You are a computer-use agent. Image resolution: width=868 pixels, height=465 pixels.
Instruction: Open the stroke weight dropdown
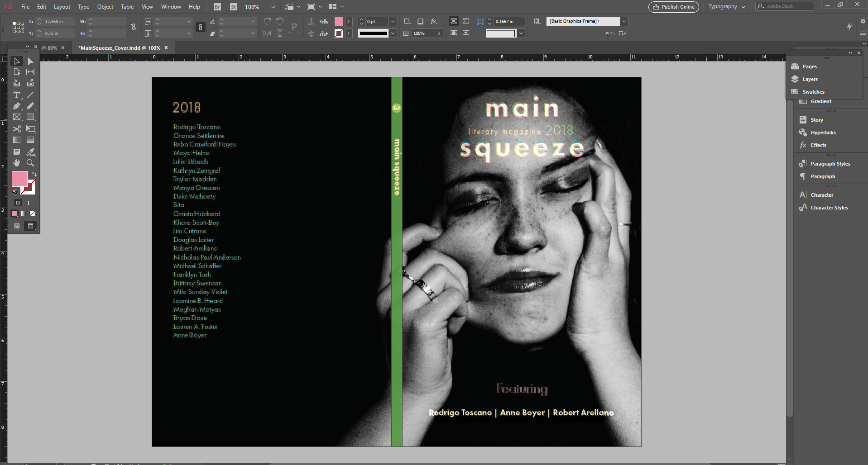point(393,21)
